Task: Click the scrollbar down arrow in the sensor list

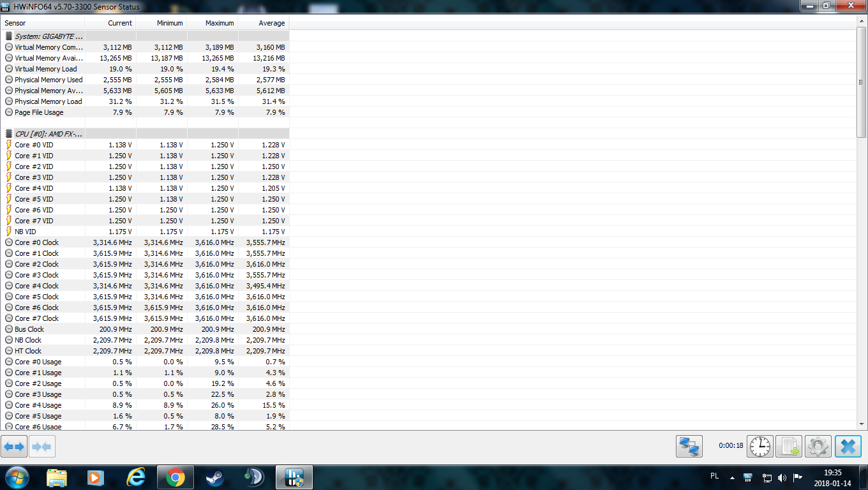Action: click(x=862, y=425)
